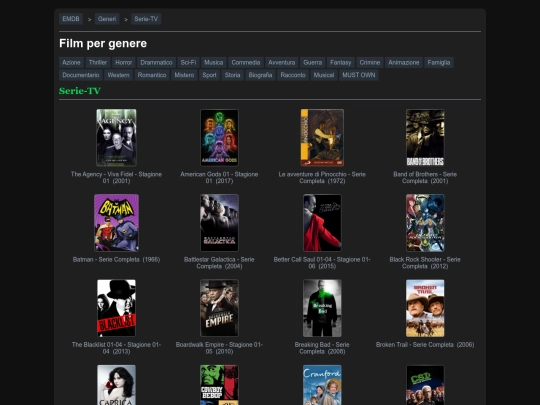
Task: Click 'Breaking Bad - Serie Completa' title
Action: click(x=322, y=348)
